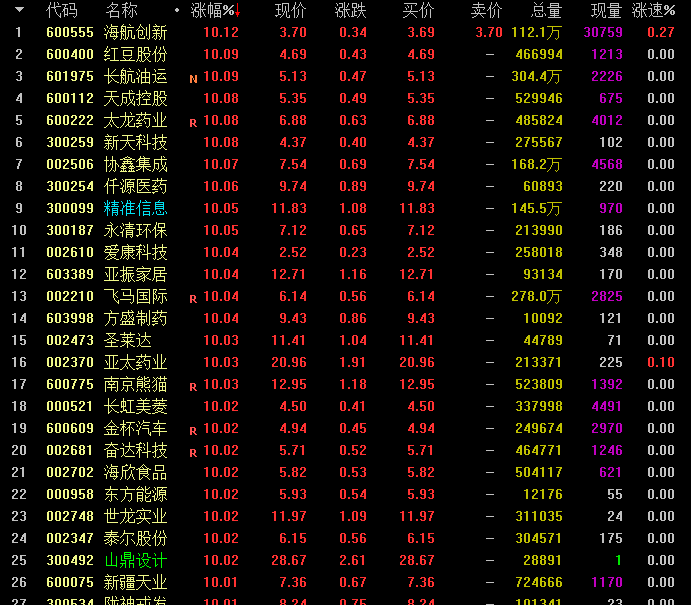Click the 涨幅% column header
Image resolution: width=691 pixels, height=605 pixels.
point(212,10)
